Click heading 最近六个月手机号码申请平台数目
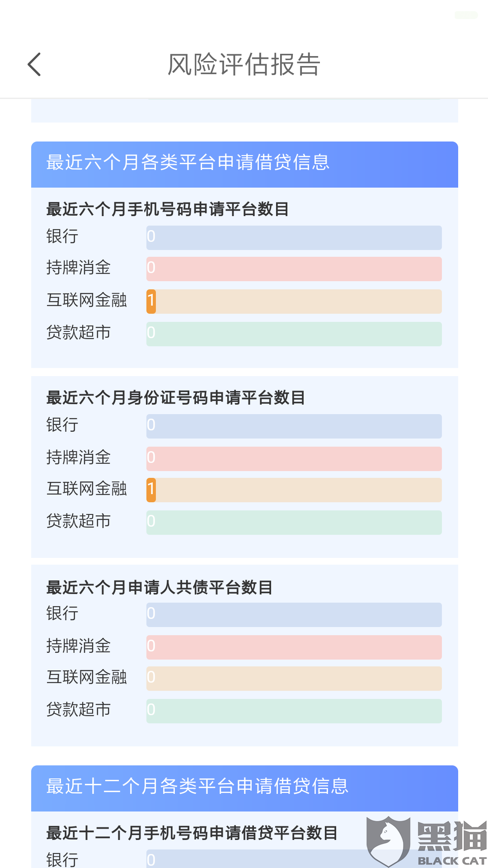488x868 pixels. point(167,209)
